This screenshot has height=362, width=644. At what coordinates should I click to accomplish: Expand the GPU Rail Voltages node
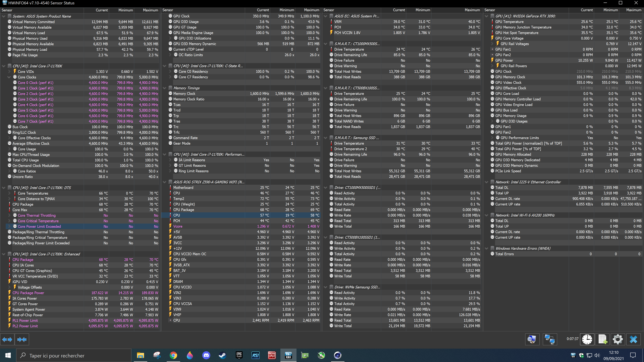pyautogui.click(x=492, y=44)
